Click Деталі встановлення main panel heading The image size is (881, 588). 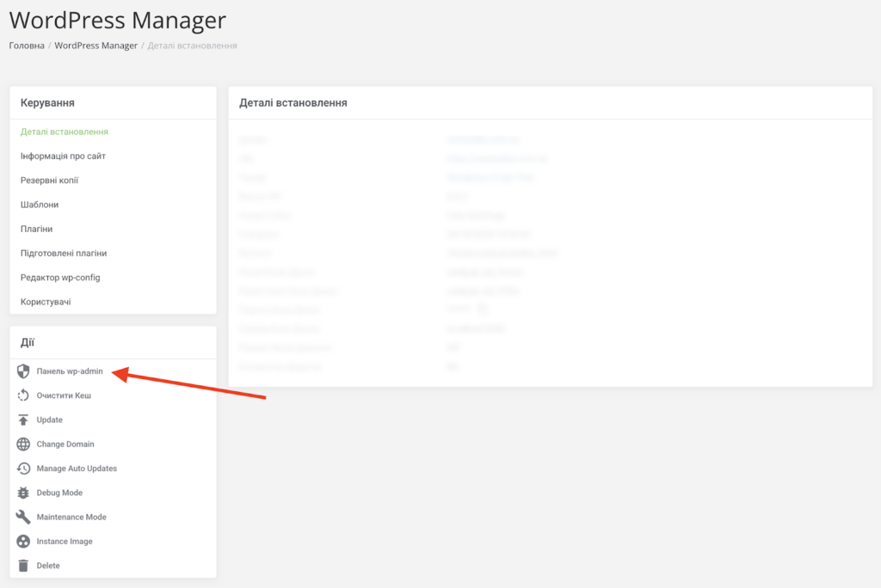click(293, 103)
